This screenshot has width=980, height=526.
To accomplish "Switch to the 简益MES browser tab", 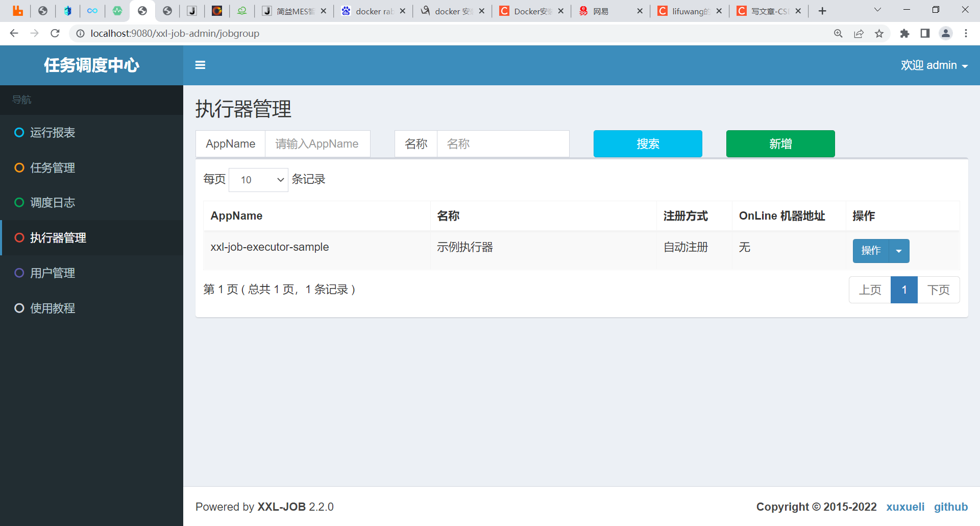I will pyautogui.click(x=295, y=11).
